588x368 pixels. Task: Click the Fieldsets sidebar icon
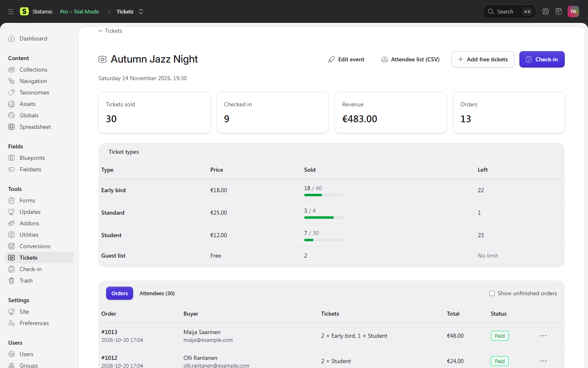(x=11, y=169)
